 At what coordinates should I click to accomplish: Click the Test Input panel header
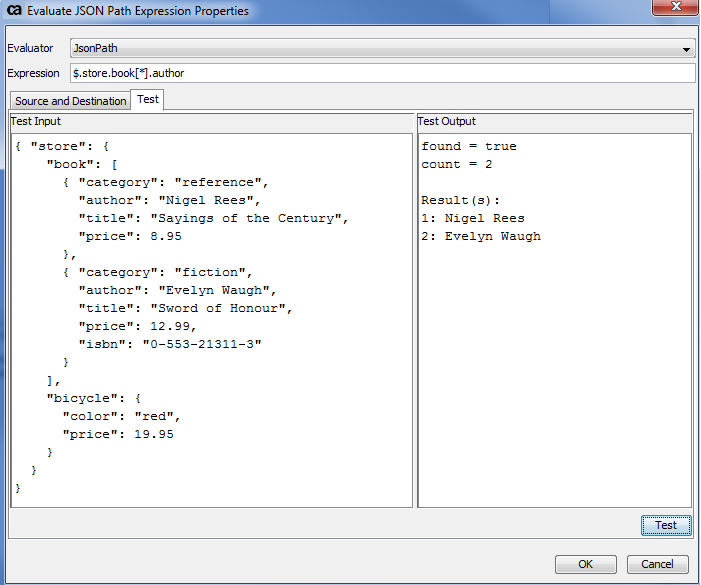coord(35,121)
